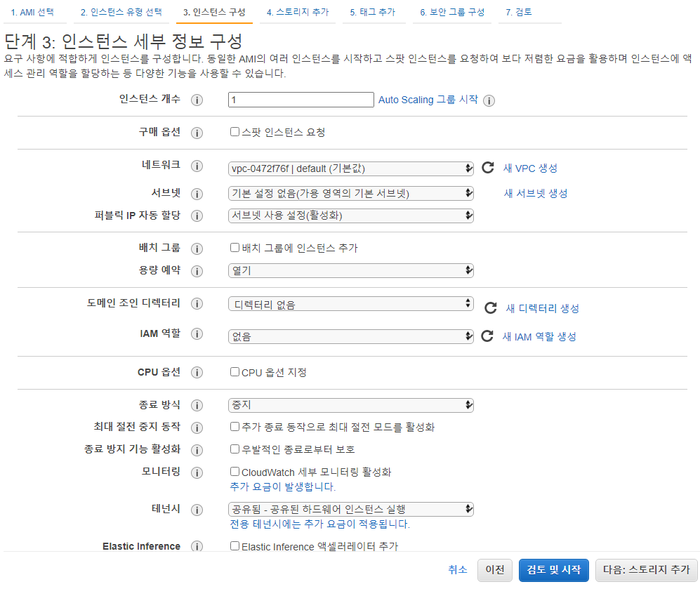Click info icon next to 용량 예약
Viewport: 700px width, 589px height.
pyautogui.click(x=197, y=271)
